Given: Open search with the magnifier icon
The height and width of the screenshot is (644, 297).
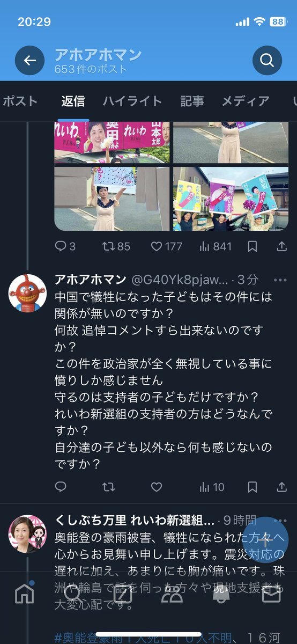Looking at the screenshot, I should [267, 60].
